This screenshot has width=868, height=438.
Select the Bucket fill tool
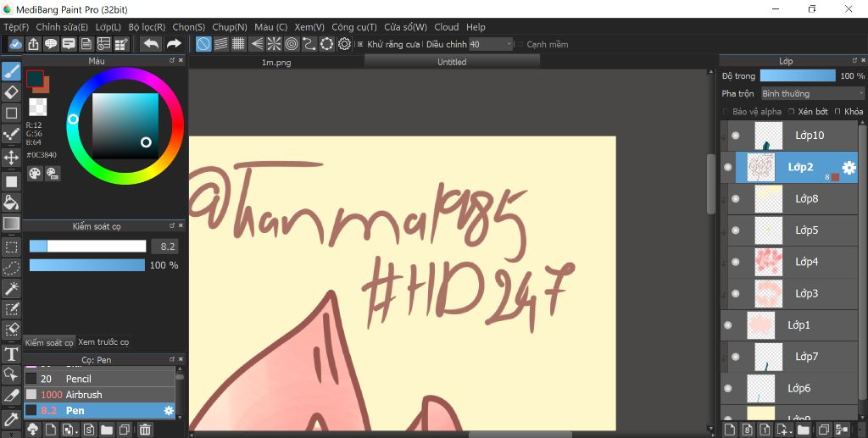11,202
